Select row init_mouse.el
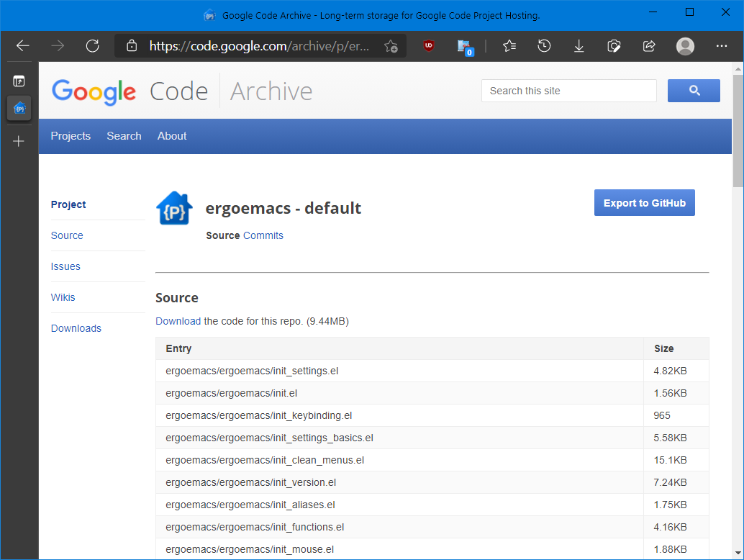The image size is (744, 560). pos(432,549)
